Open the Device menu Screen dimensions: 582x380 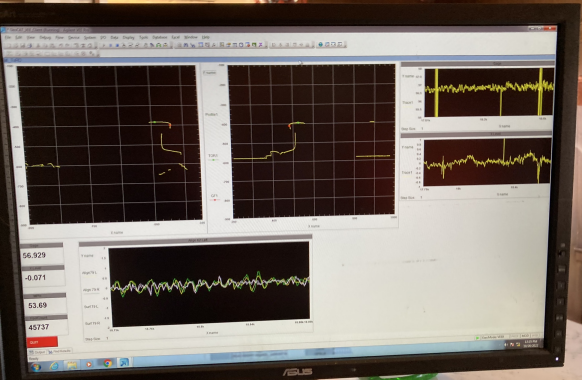click(x=73, y=37)
